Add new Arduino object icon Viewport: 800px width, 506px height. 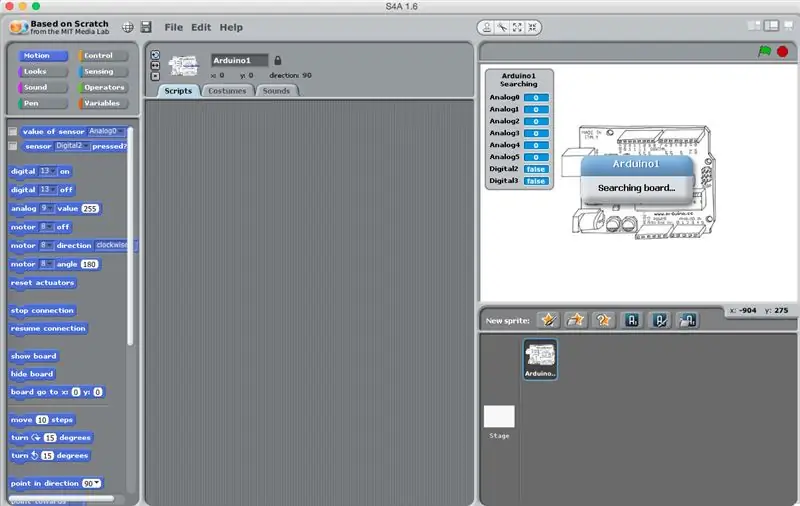point(632,320)
